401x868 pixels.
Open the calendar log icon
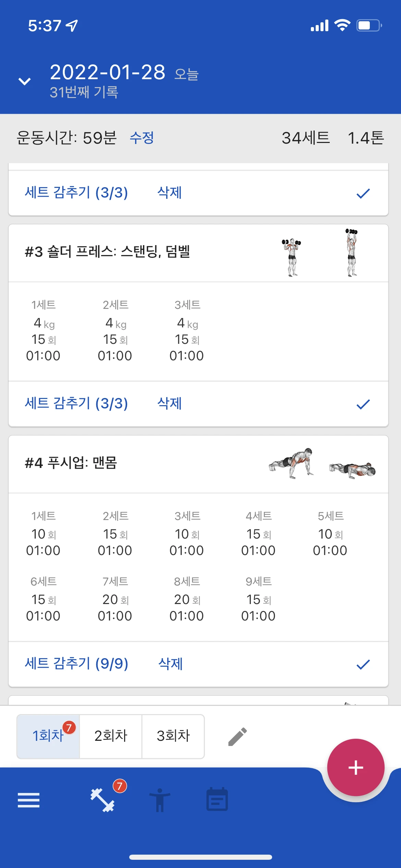coord(217,799)
